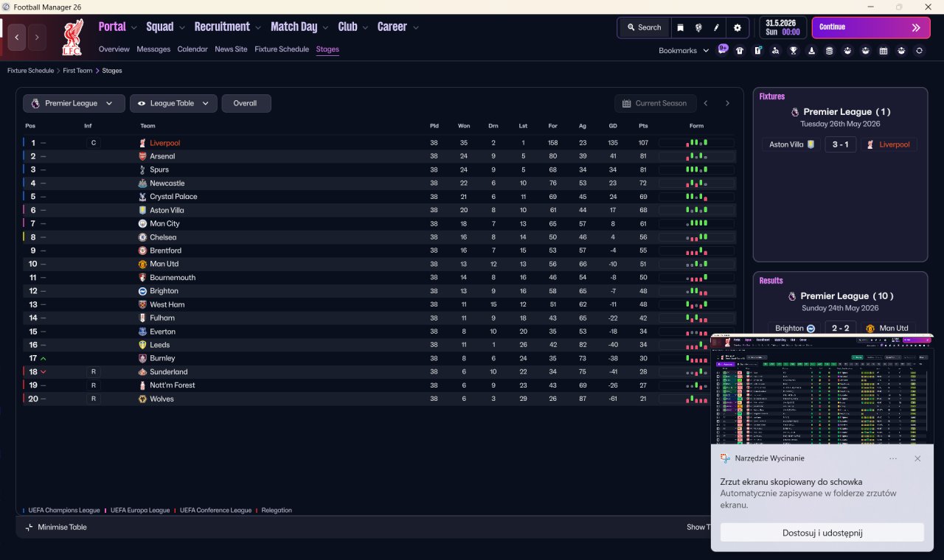944x560 pixels.
Task: Go forward with the right arrow navigation button
Action: pos(37,37)
